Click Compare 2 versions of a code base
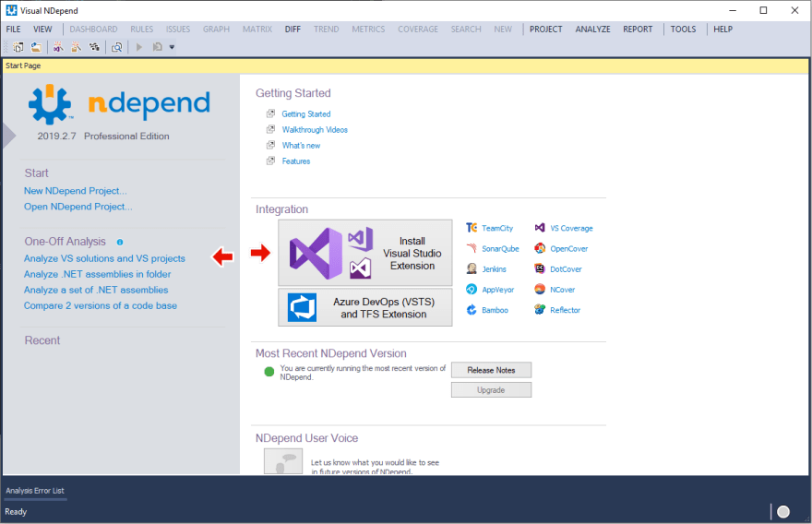Image resolution: width=812 pixels, height=524 pixels. click(101, 306)
